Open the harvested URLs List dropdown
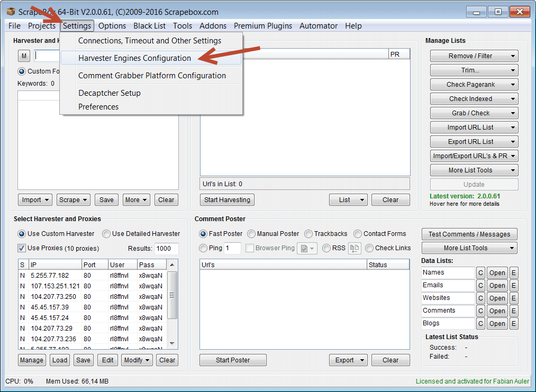 click(348, 200)
